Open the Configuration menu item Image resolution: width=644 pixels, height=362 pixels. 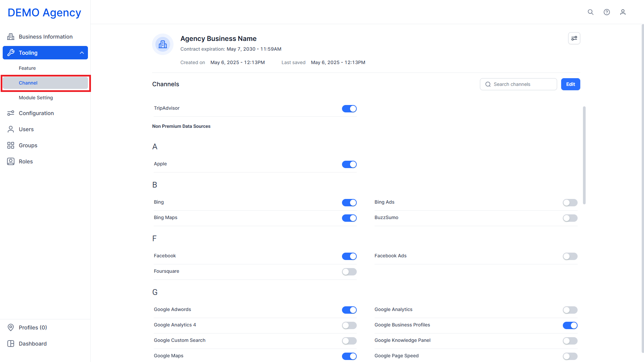[x=45, y=113]
